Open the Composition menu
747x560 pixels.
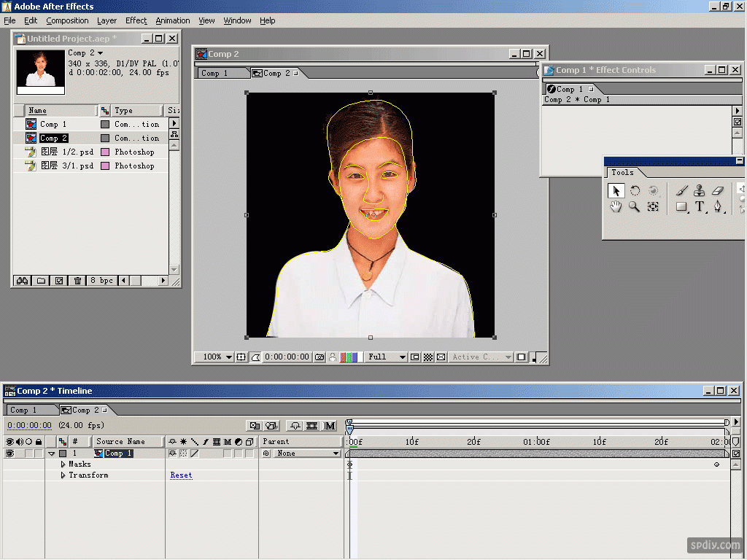click(67, 20)
